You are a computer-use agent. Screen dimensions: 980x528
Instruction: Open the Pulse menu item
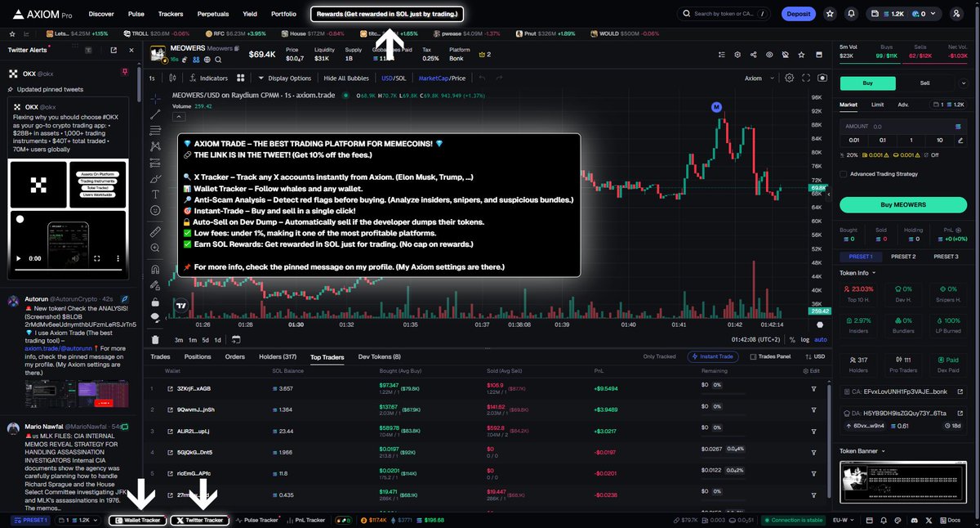[x=136, y=14]
